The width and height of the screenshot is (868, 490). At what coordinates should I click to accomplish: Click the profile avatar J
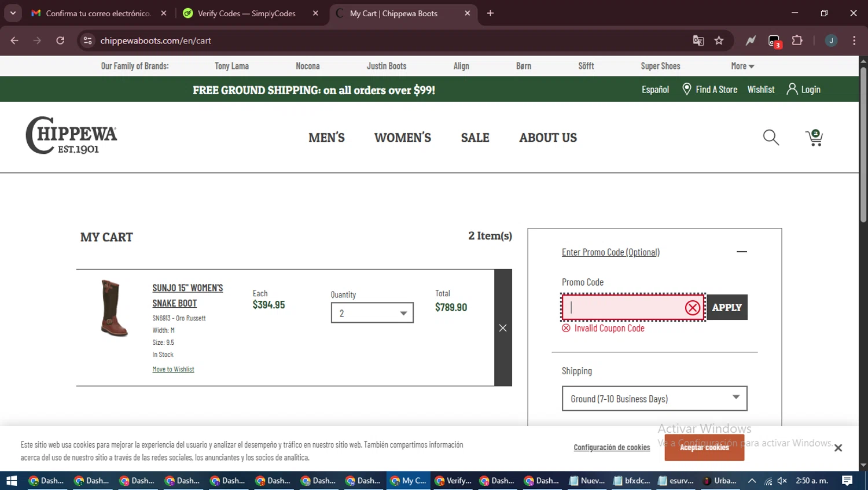[x=831, y=40]
